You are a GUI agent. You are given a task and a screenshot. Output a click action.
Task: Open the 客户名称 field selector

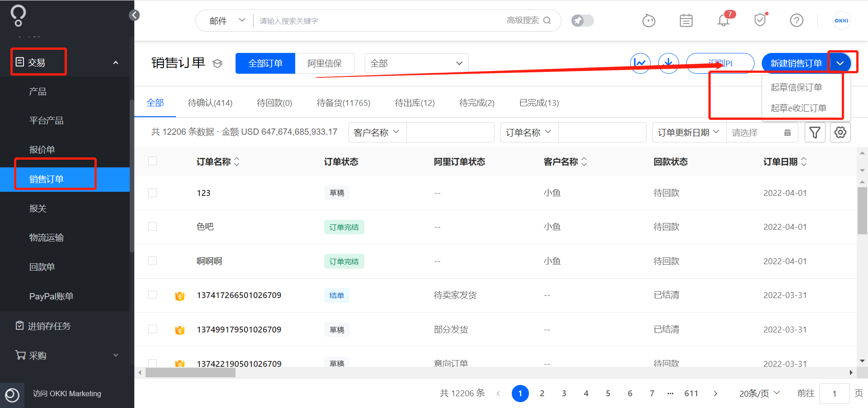point(377,133)
